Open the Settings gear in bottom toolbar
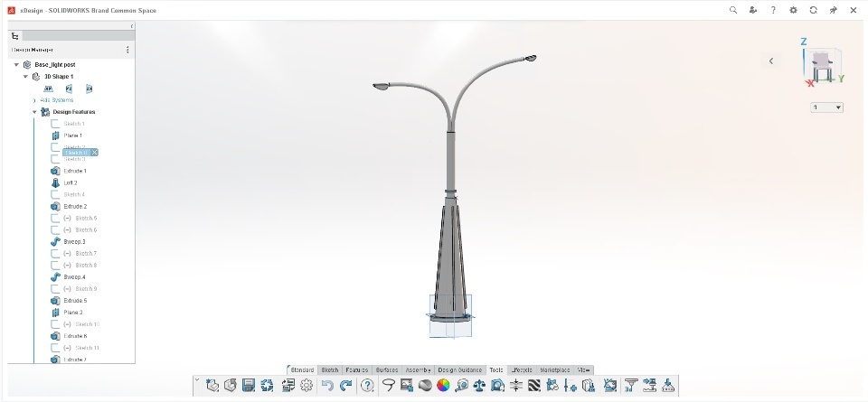The image size is (868, 402). (307, 386)
